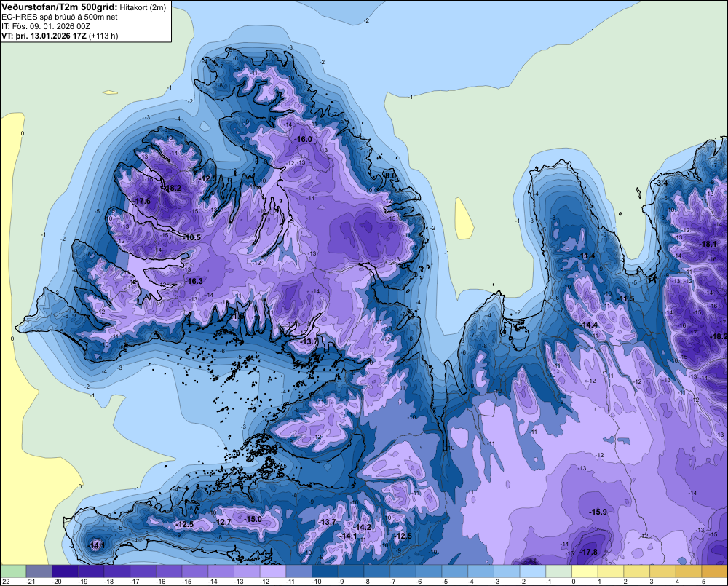Click the yellow island in the bay
This screenshot has height=586, width=728.
464,218
